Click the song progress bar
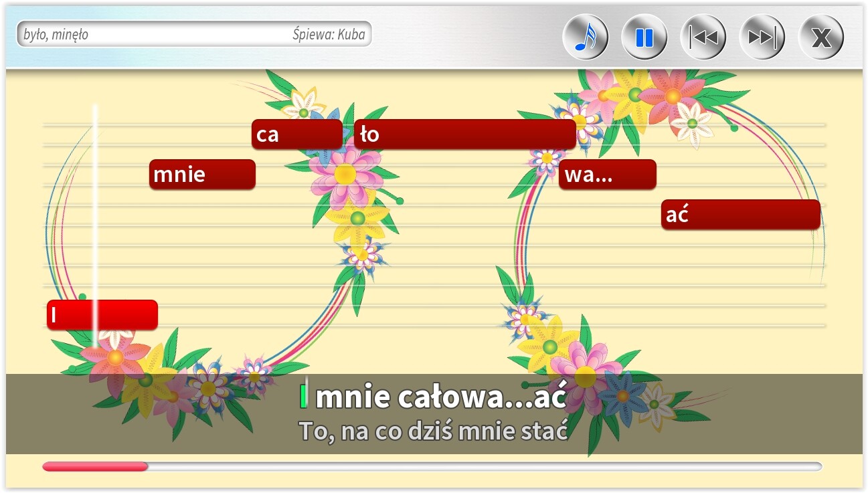Viewport: 868px width, 493px height. click(x=434, y=465)
